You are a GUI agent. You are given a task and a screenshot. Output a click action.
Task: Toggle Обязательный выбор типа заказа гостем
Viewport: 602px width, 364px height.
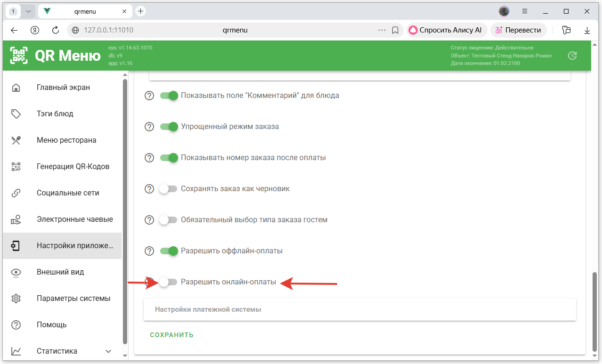[168, 220]
